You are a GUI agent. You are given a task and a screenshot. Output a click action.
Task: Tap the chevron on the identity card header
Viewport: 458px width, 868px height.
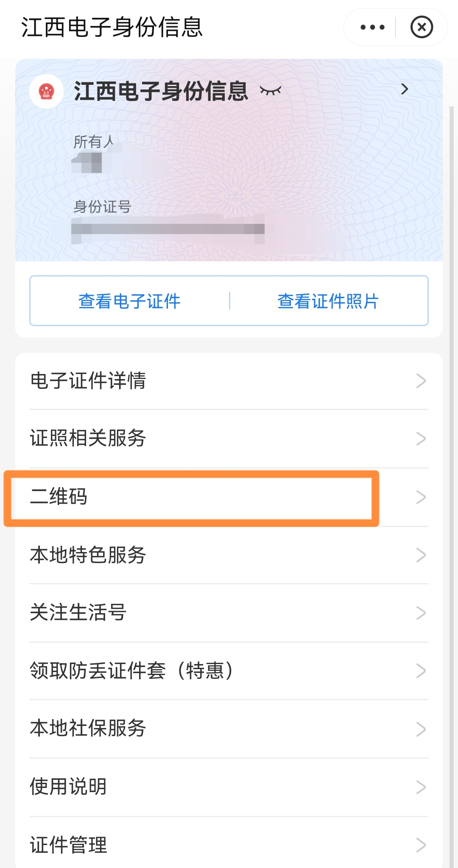coord(404,89)
